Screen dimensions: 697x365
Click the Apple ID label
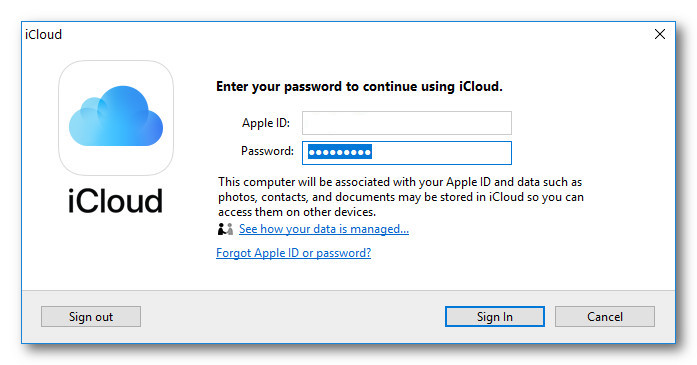coord(266,123)
